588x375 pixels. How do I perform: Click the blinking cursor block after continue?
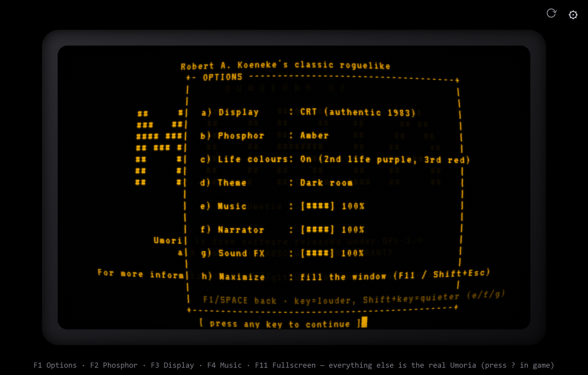[x=364, y=322]
